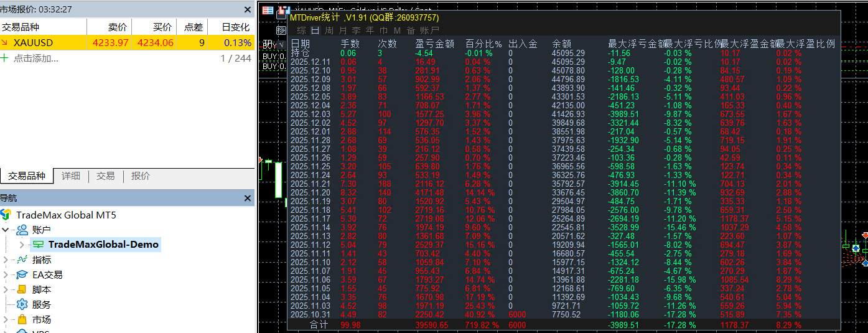Open the 交易 tab in market watch
This screenshot has width=868, height=333.
point(106,176)
